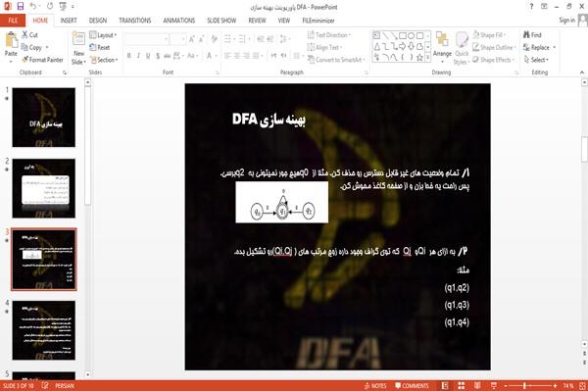
Task: Open Replace dropdown arrow
Action: 555,48
